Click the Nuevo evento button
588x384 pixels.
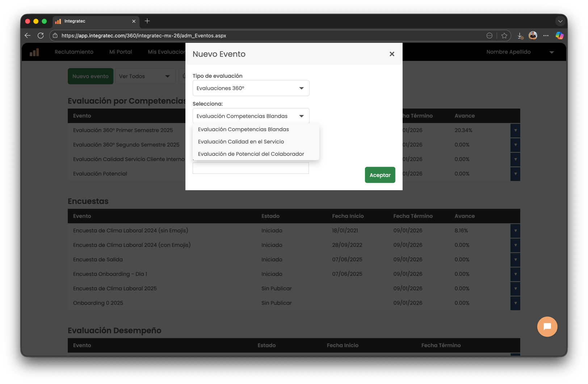pos(91,76)
